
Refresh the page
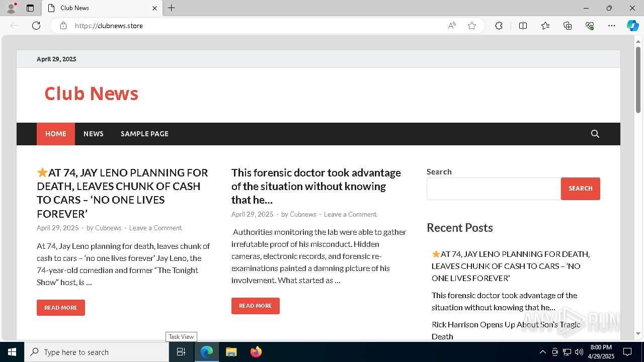[x=36, y=26]
